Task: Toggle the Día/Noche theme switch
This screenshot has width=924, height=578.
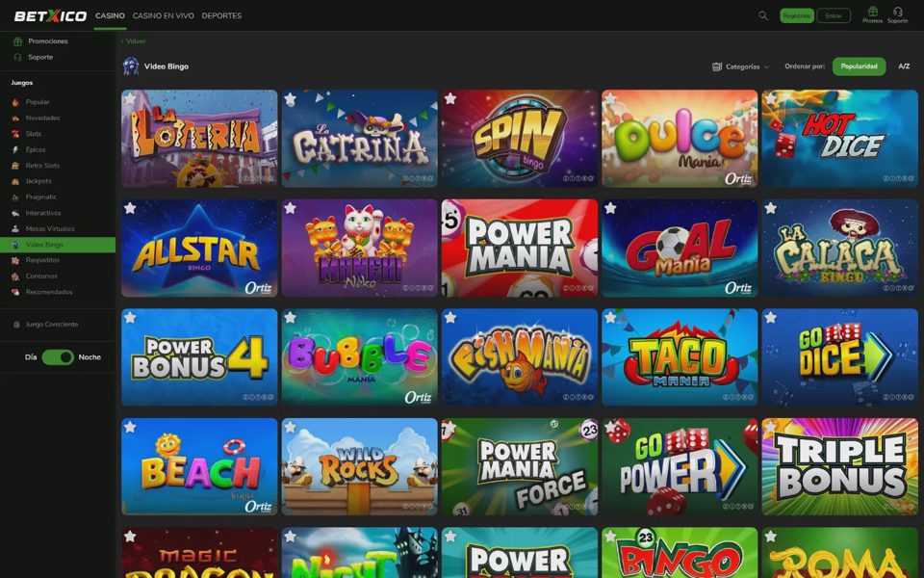Action: pos(58,356)
